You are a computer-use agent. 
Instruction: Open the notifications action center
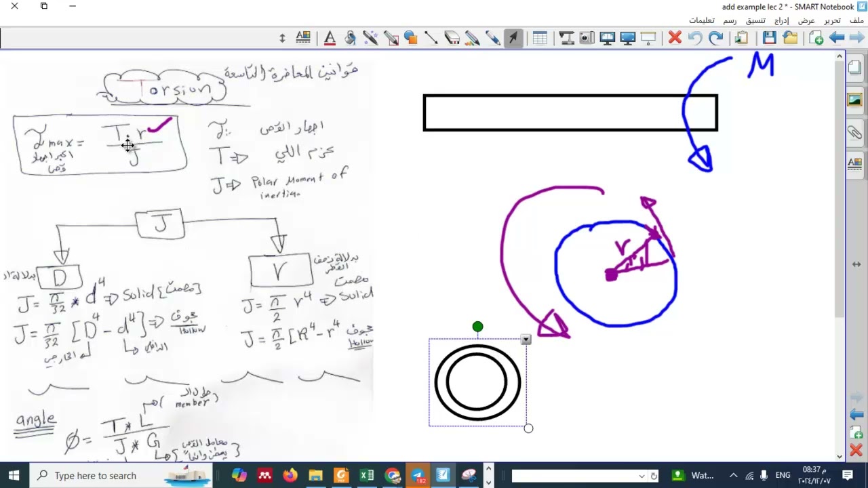(848, 475)
